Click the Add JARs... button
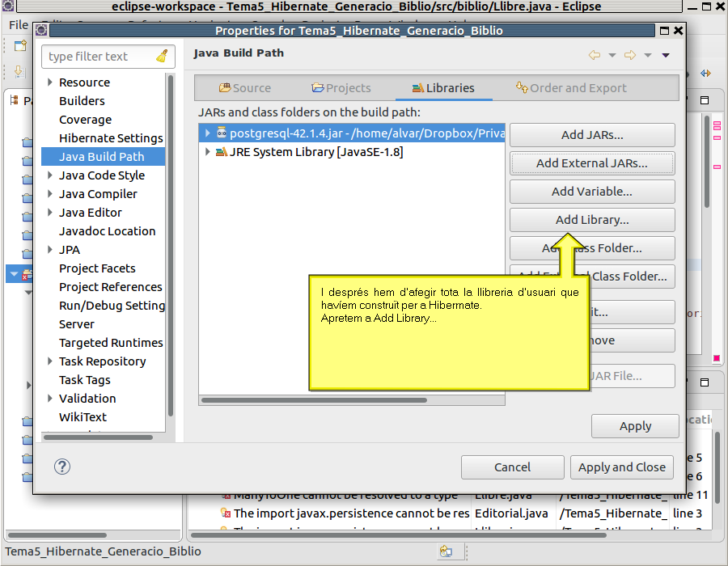Image resolution: width=728 pixels, height=566 pixels. 592,135
